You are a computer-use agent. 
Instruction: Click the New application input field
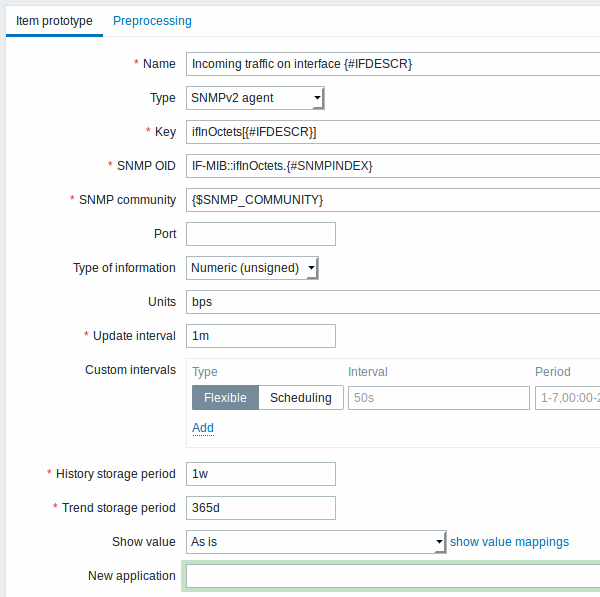393,576
